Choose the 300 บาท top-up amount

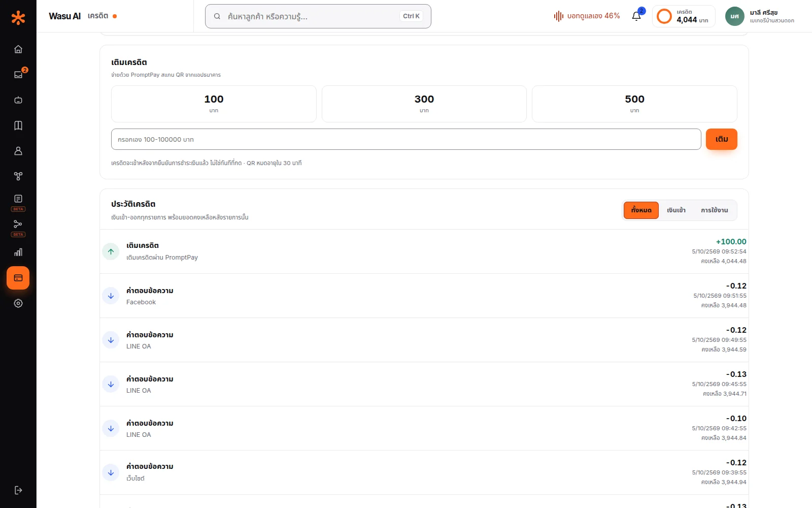pos(424,104)
